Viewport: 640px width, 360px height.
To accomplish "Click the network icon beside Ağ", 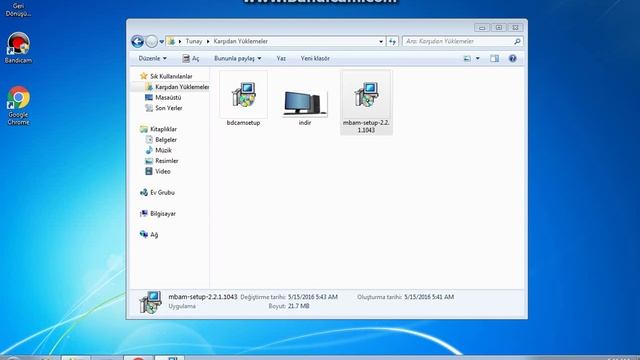I will click(x=143, y=234).
